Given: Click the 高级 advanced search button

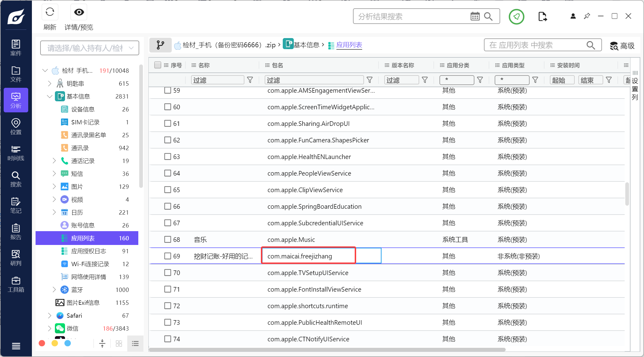Looking at the screenshot, I should point(622,46).
